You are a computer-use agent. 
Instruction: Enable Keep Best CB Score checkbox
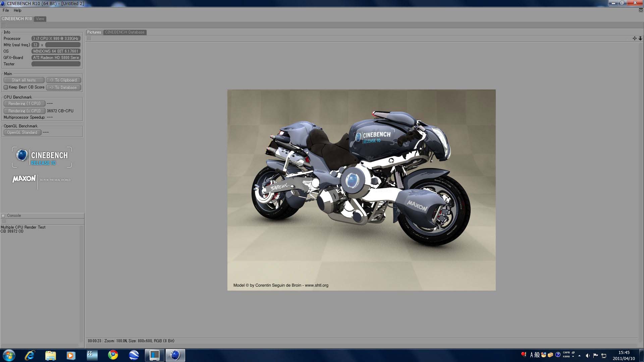[x=6, y=87]
